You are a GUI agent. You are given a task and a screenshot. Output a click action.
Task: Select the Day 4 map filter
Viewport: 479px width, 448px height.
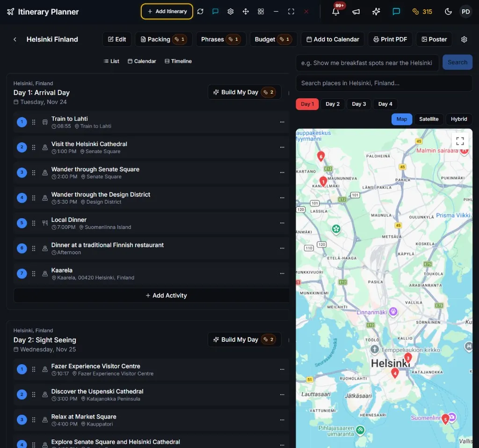coord(385,104)
